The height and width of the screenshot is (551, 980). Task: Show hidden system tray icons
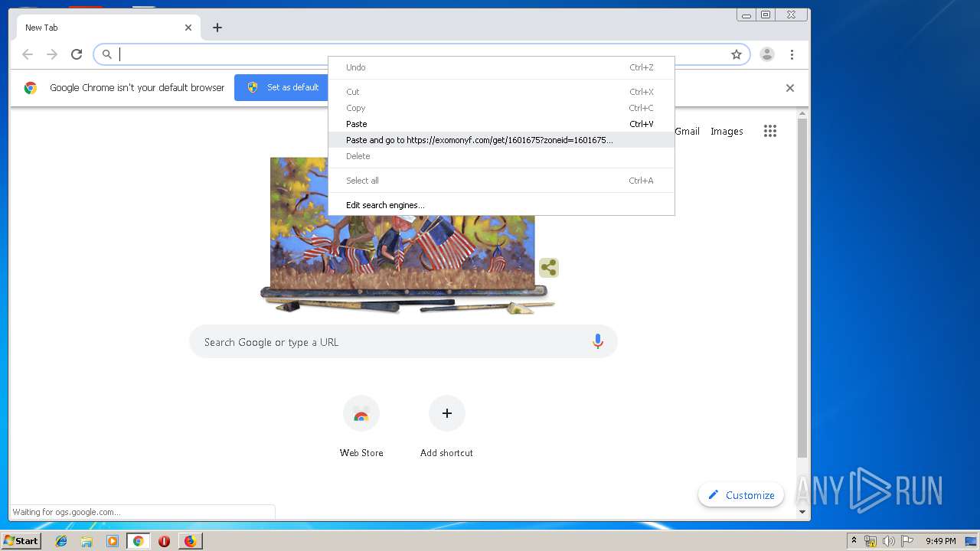pos(854,541)
